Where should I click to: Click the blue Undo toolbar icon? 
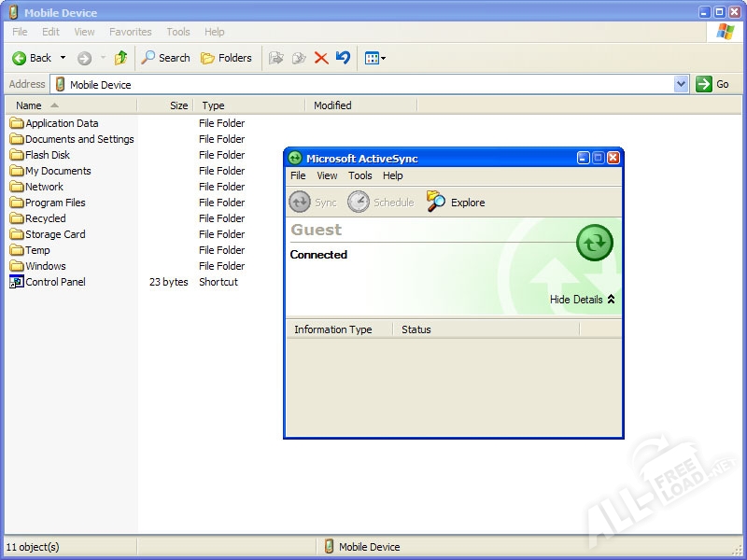point(343,58)
